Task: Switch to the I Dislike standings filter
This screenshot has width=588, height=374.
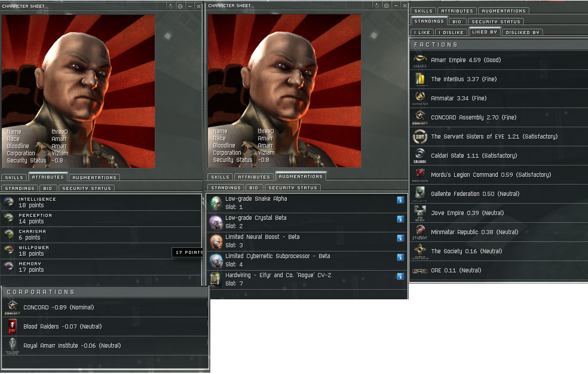Action: [x=451, y=33]
